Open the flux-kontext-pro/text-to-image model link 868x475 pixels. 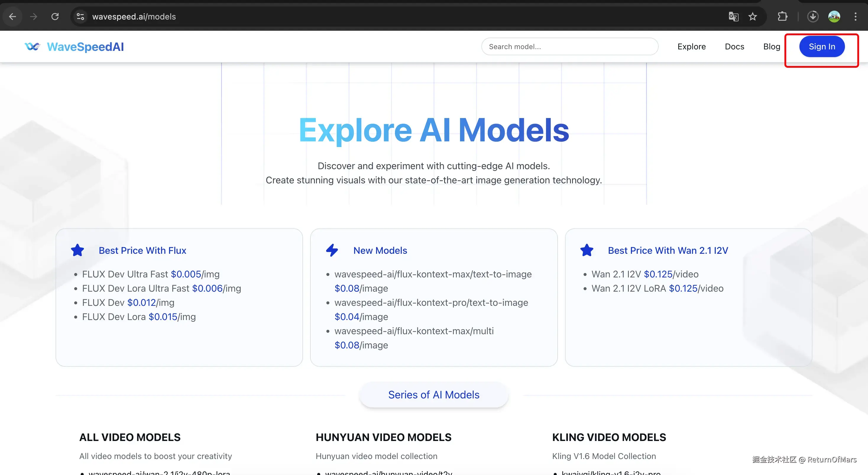431,302
